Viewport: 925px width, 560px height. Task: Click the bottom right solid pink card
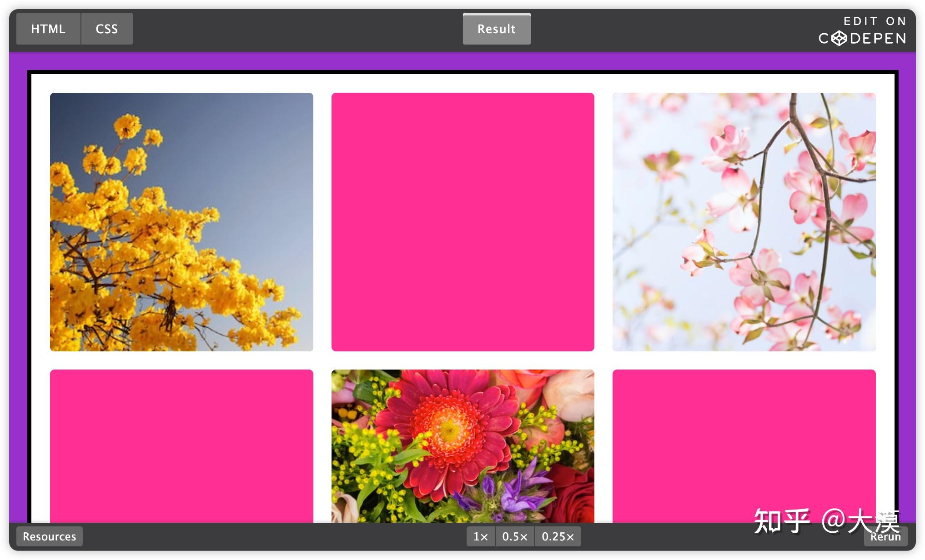pyautogui.click(x=744, y=436)
